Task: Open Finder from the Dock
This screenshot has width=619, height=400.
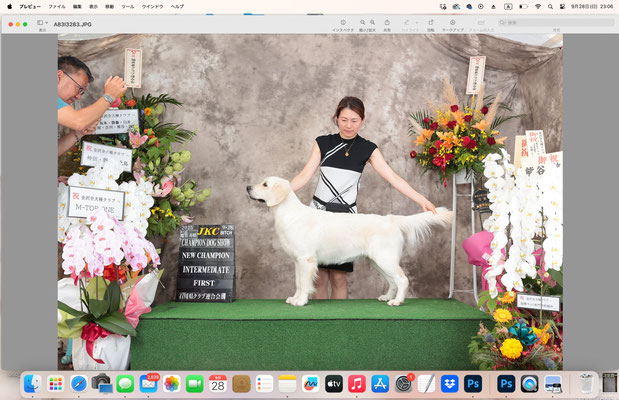Action: tap(32, 384)
